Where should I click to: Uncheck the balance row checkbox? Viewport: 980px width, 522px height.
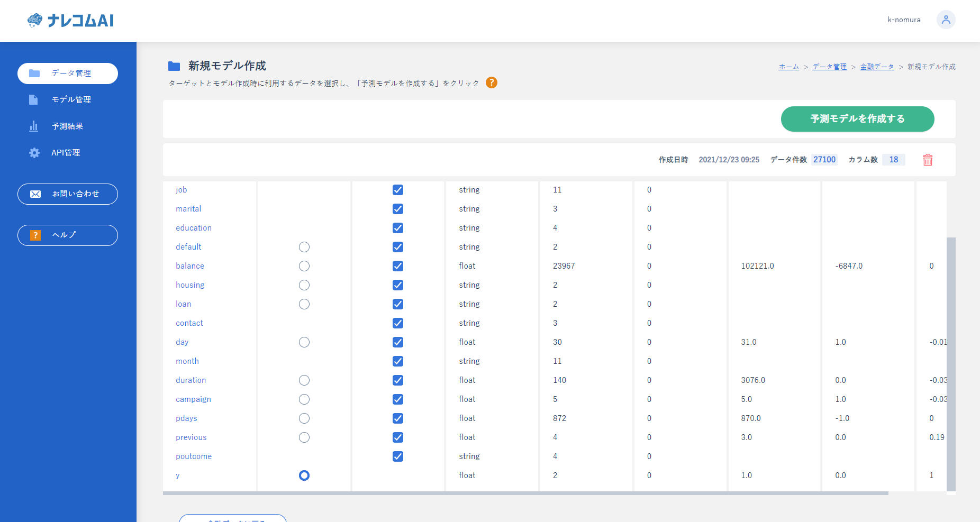click(398, 266)
